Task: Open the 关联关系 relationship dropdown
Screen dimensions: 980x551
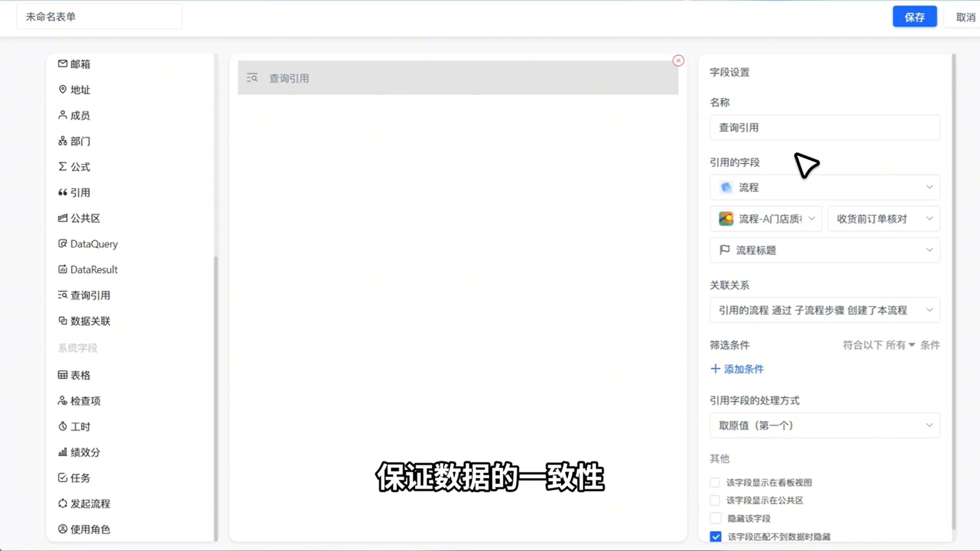Action: pos(825,310)
